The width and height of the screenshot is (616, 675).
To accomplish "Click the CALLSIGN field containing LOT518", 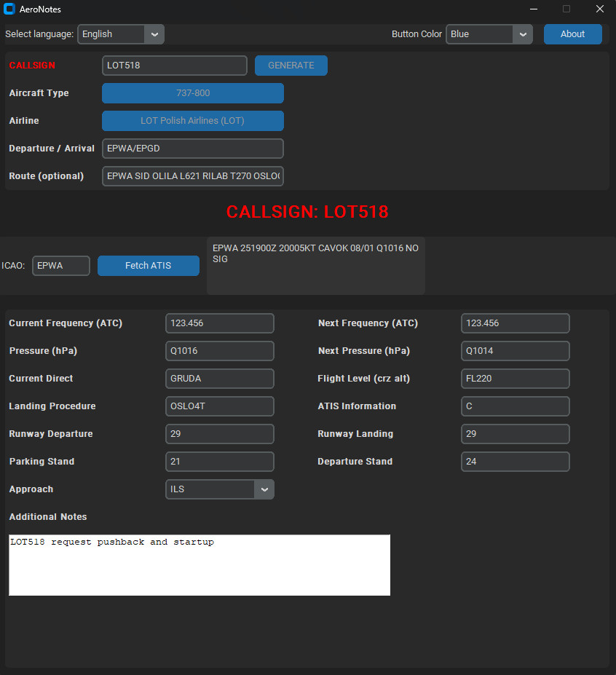I will click(174, 65).
